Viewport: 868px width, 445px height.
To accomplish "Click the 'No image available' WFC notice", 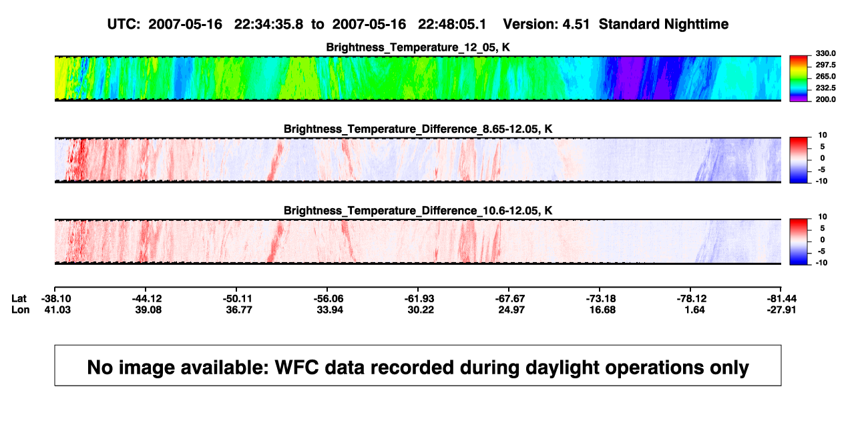I will click(418, 366).
